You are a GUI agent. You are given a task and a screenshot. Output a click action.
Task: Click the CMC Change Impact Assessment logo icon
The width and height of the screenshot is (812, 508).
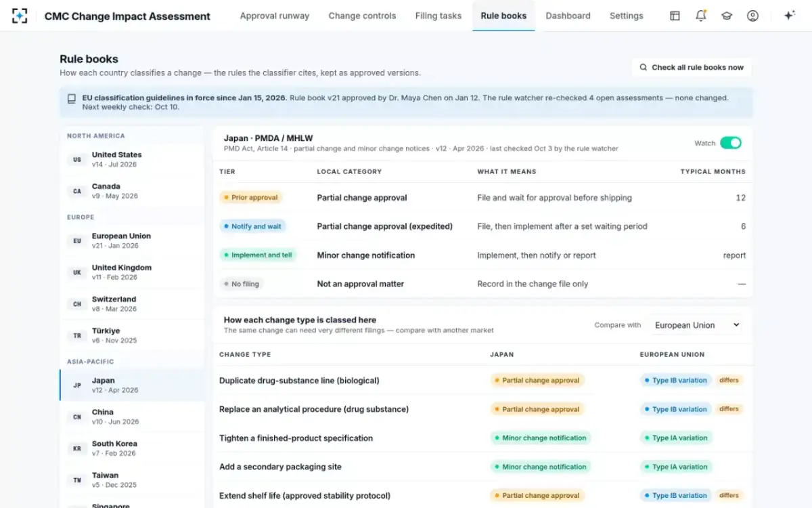tap(20, 16)
